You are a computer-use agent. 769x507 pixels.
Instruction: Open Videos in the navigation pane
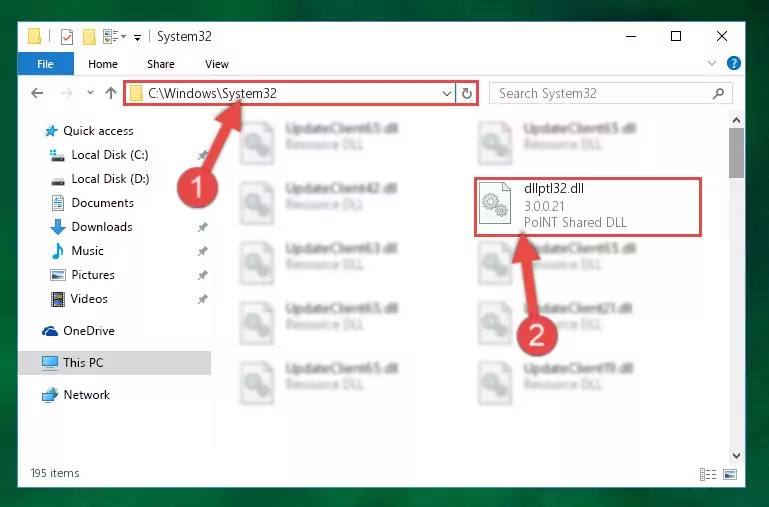pos(89,299)
